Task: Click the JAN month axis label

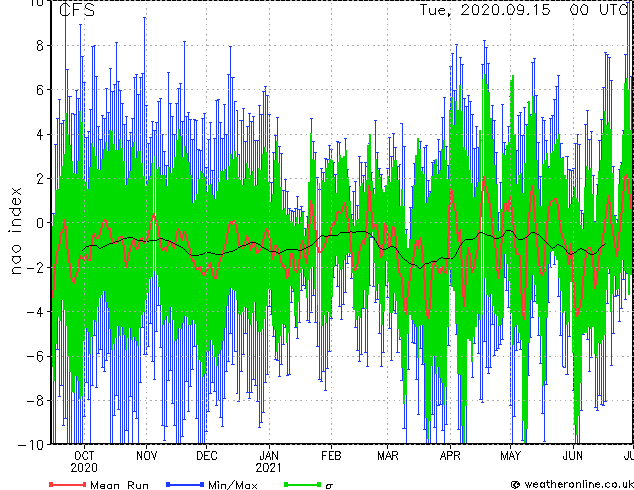Action: click(269, 456)
